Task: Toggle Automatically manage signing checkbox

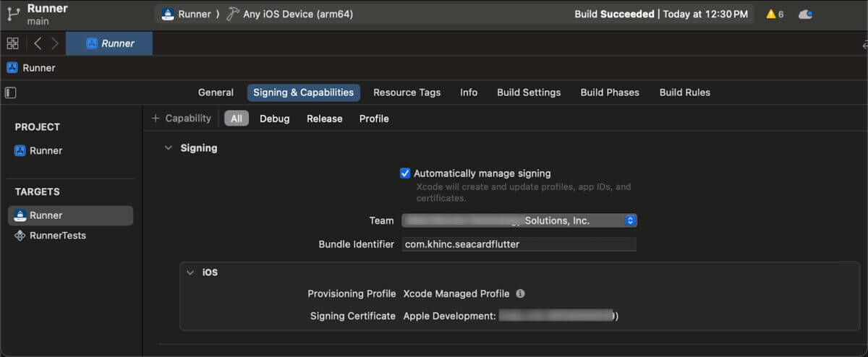Action: click(405, 173)
